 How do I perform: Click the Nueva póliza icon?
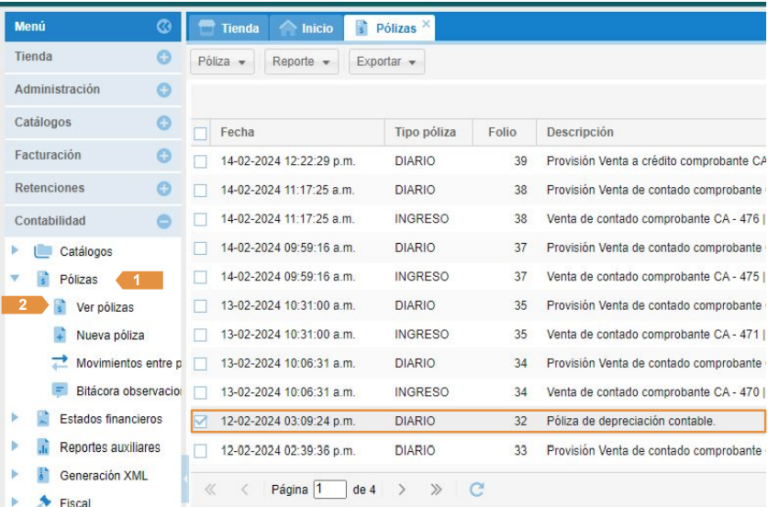(60, 335)
